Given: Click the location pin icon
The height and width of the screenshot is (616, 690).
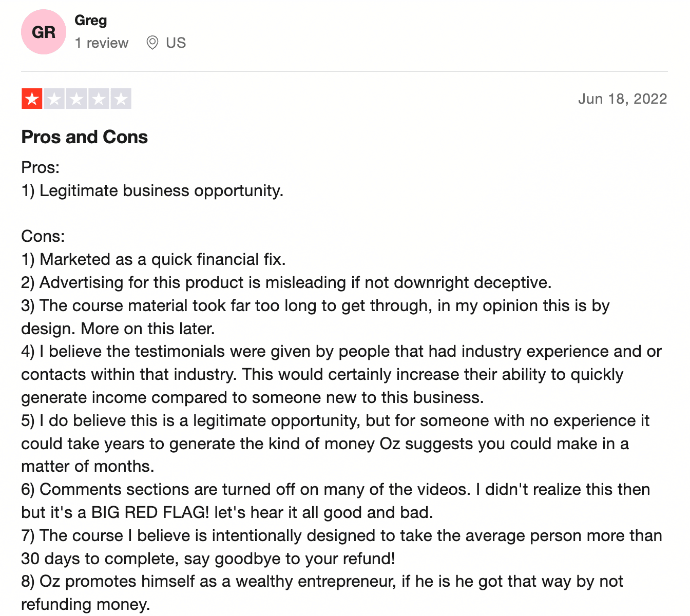Looking at the screenshot, I should (x=152, y=43).
